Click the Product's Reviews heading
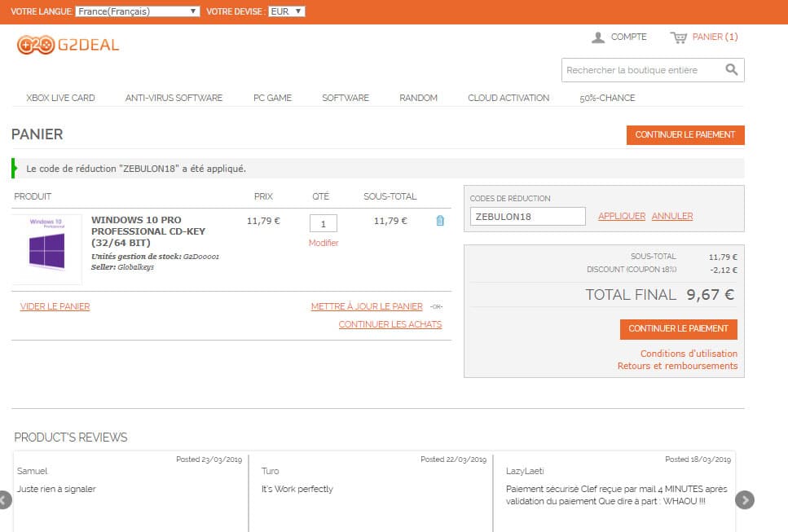This screenshot has height=532, width=788. (x=71, y=437)
